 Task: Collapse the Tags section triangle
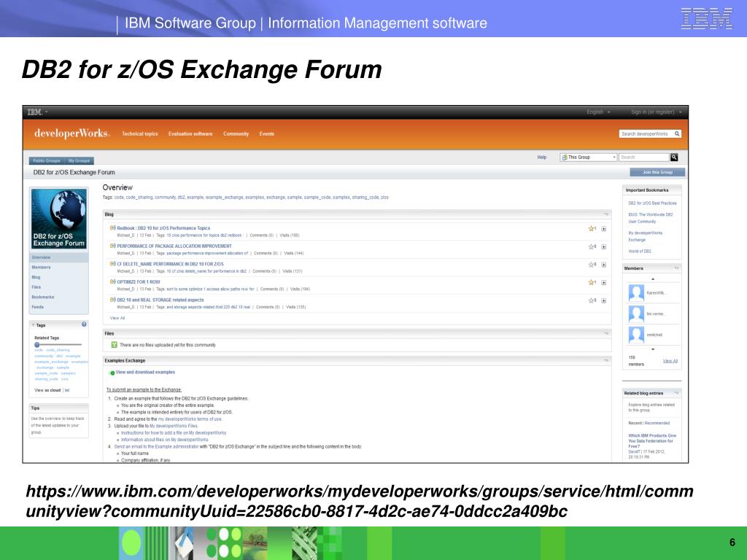(x=33, y=325)
